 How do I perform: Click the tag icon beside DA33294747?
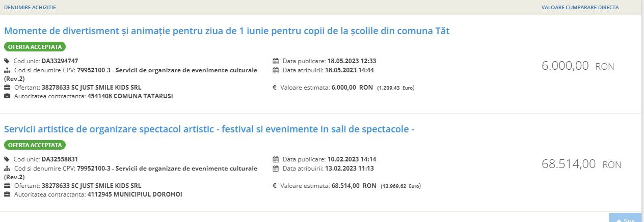[7, 61]
